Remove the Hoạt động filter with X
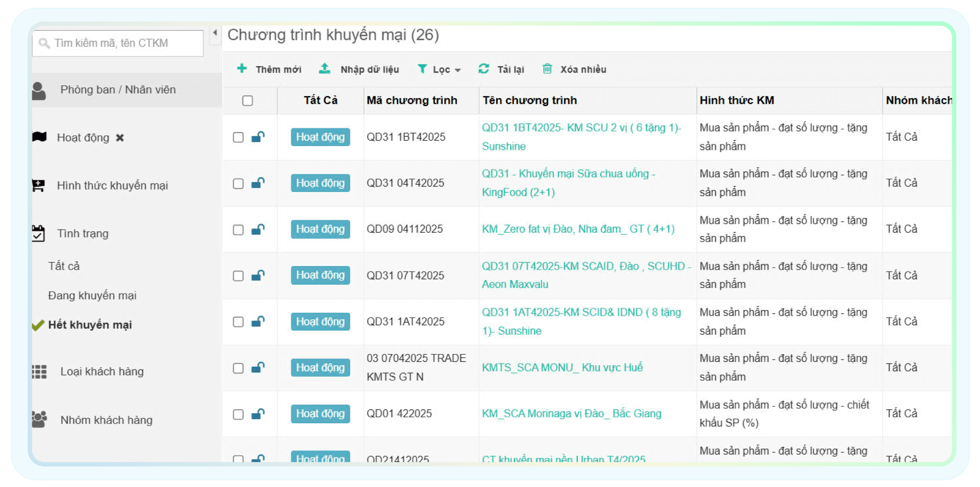 click(120, 138)
